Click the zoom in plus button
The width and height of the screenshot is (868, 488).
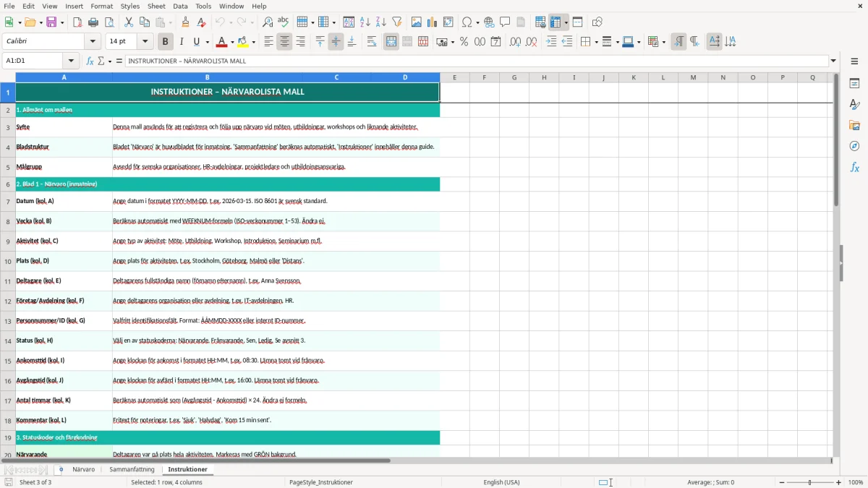[839, 482]
